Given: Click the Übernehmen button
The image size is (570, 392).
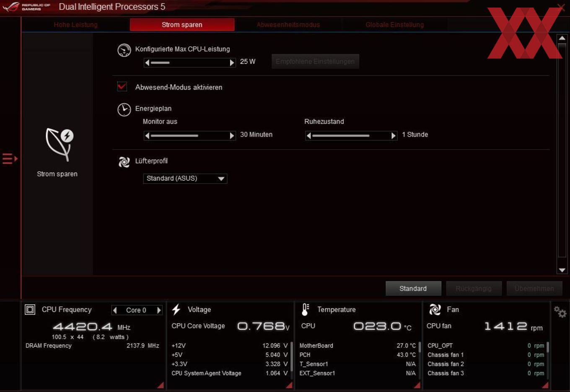Looking at the screenshot, I should (534, 288).
